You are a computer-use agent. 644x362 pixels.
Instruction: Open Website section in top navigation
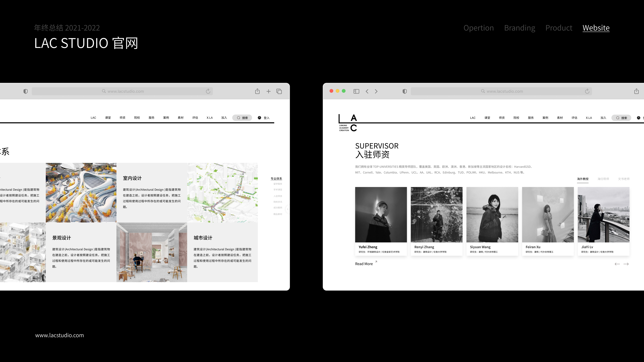(x=596, y=28)
